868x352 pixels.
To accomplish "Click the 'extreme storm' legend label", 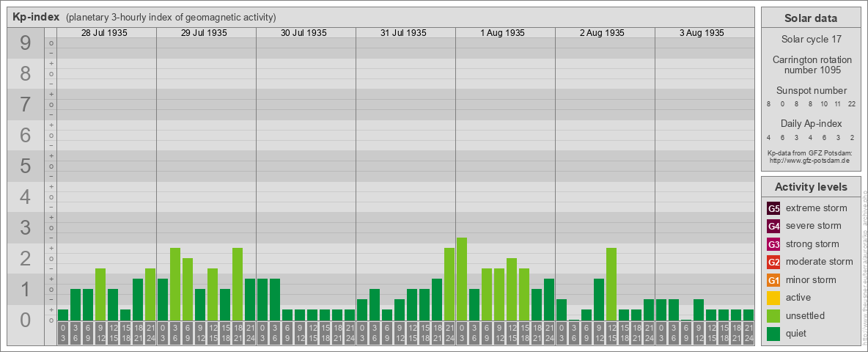I will (x=817, y=208).
